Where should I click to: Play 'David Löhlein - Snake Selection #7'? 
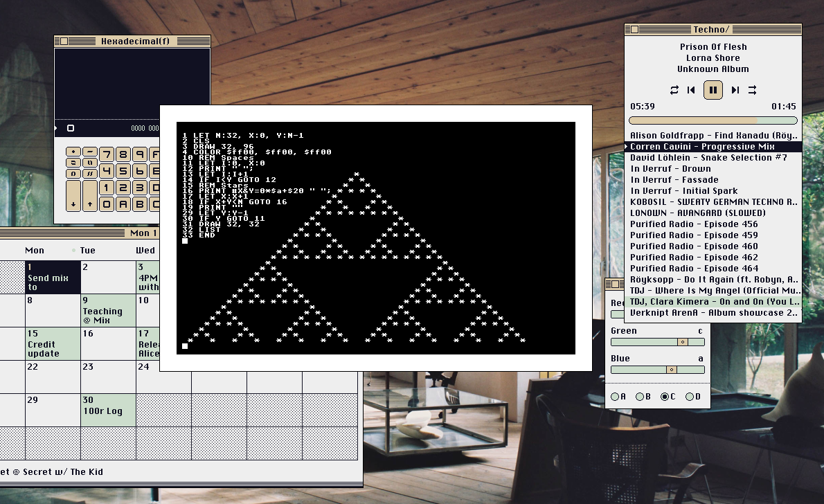coord(708,158)
